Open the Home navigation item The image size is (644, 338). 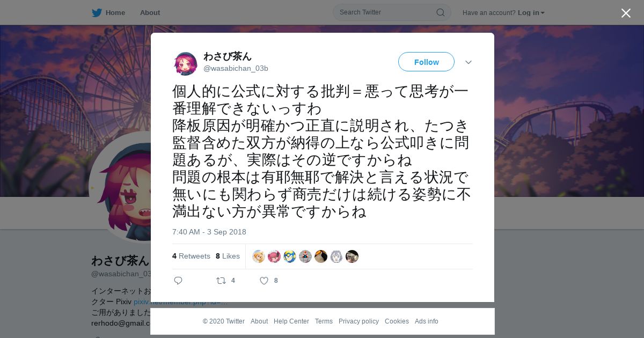point(115,13)
